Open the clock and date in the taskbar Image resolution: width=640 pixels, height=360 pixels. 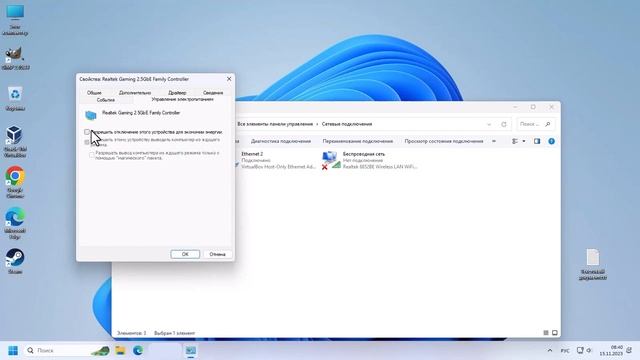coord(611,351)
